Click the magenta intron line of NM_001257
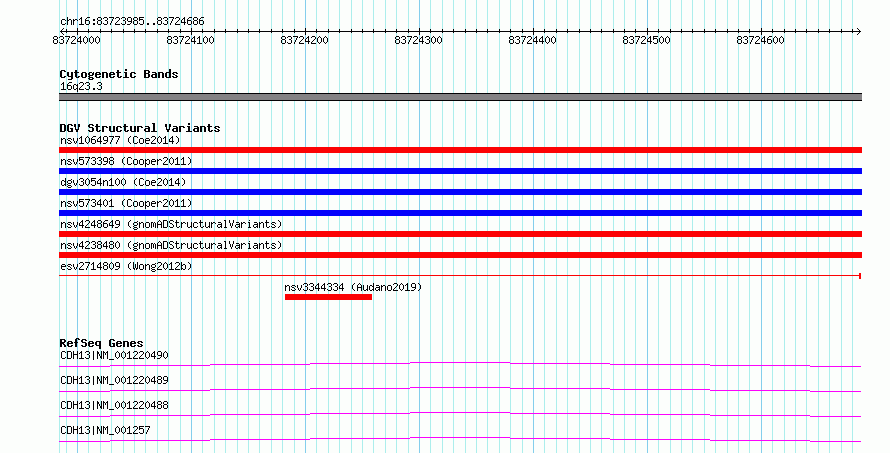Screen dimensions: 890x453 click(460, 439)
